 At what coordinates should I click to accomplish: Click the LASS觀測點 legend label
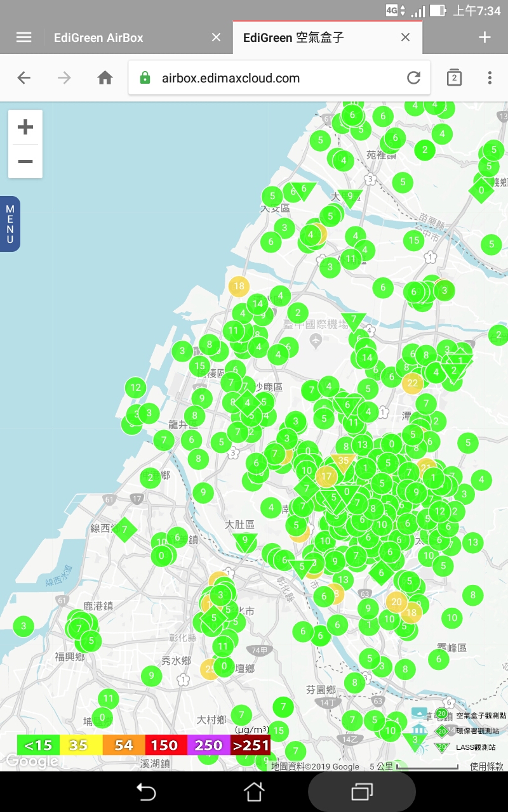pos(476,747)
